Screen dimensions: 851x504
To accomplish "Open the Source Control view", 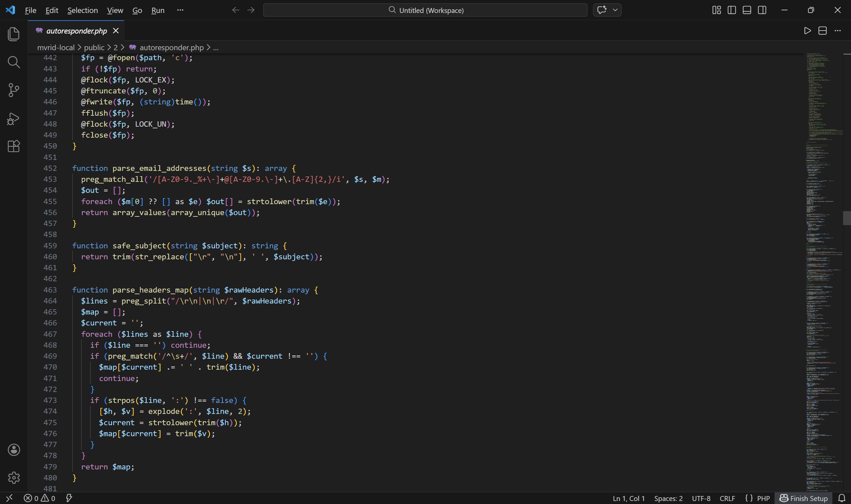I will [x=14, y=90].
